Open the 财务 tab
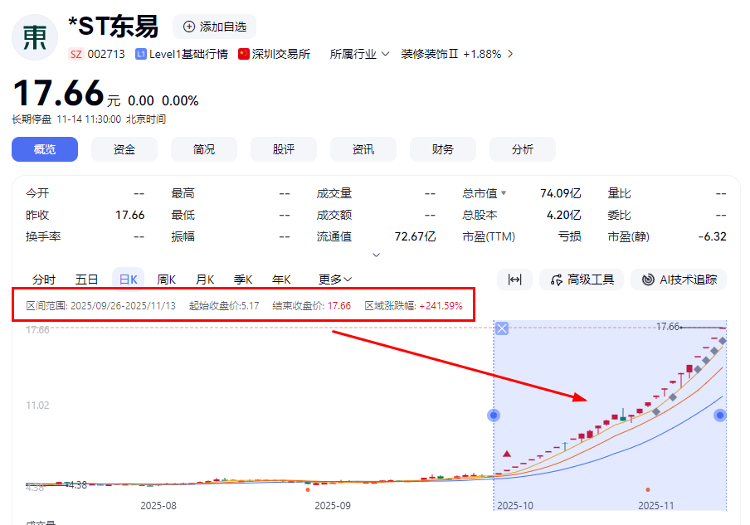 (x=442, y=149)
